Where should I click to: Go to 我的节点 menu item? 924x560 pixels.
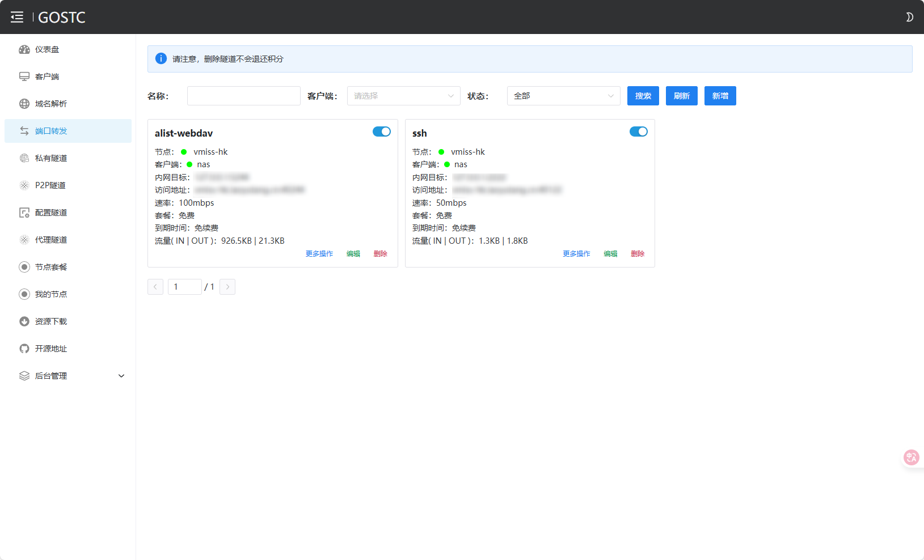(x=68, y=294)
